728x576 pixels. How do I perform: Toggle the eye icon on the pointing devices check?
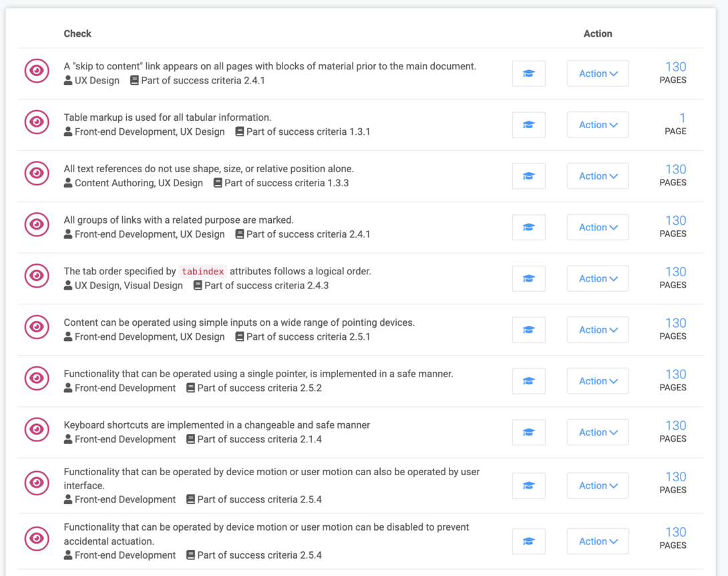click(37, 327)
